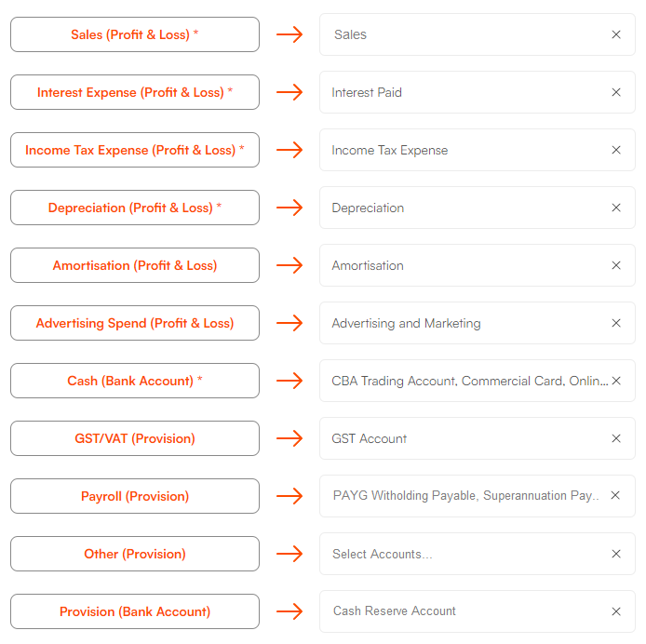Viewport: 646px width, 644px height.
Task: Clear the Sales account mapping with X
Action: tap(616, 34)
